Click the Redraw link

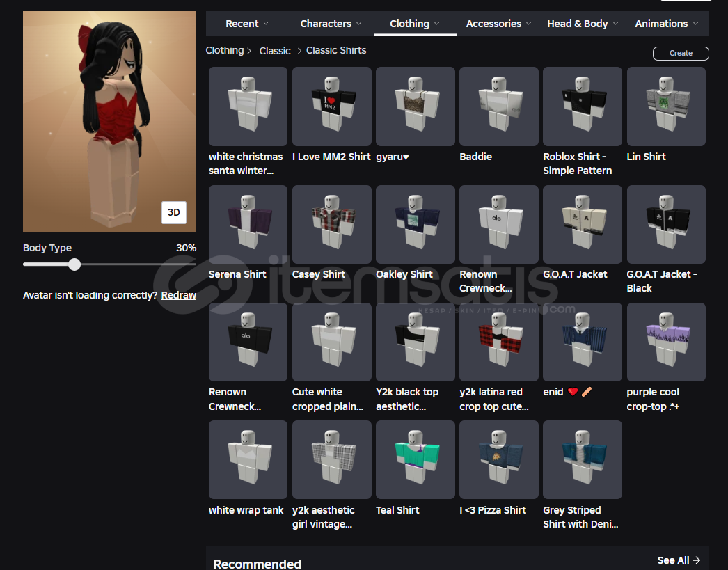179,295
